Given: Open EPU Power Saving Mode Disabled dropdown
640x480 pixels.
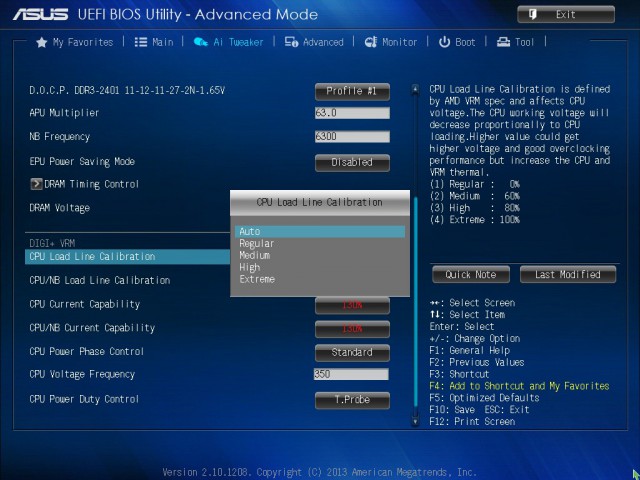Looking at the screenshot, I should click(352, 162).
